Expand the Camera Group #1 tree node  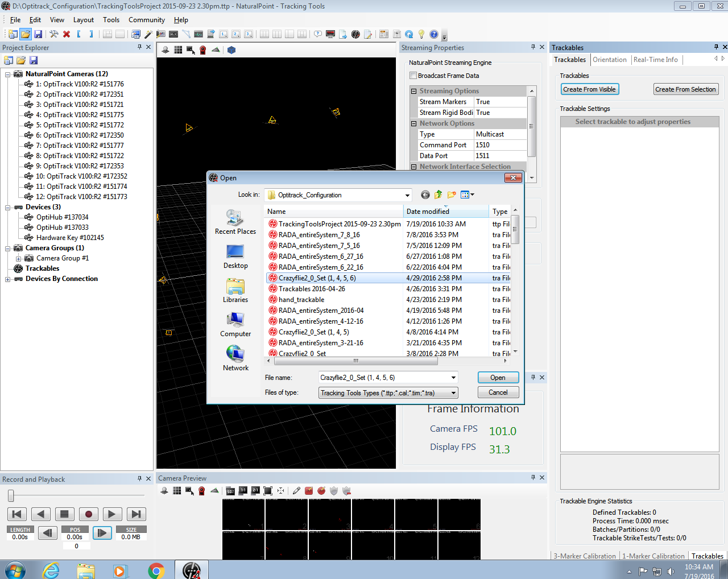tap(18, 258)
